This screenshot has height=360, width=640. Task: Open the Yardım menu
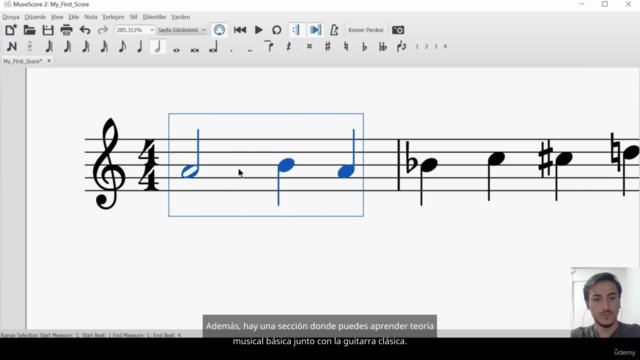[x=180, y=17]
